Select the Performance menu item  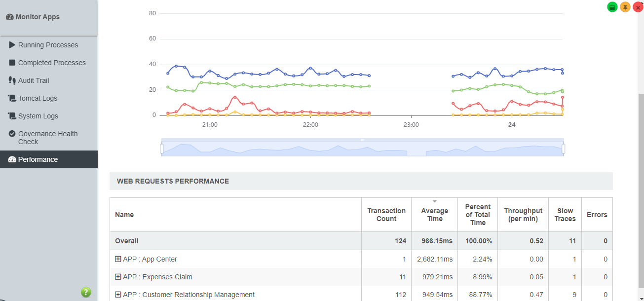(x=38, y=159)
